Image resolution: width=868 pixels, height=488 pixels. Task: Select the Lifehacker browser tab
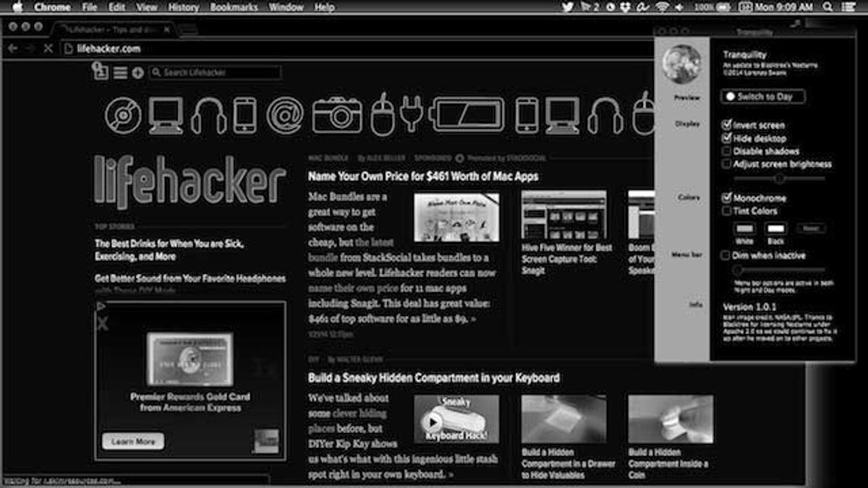coord(116,30)
